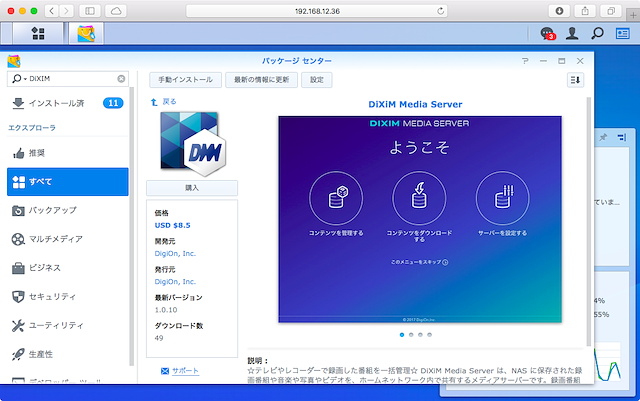Pin the background widget panel

(603, 137)
